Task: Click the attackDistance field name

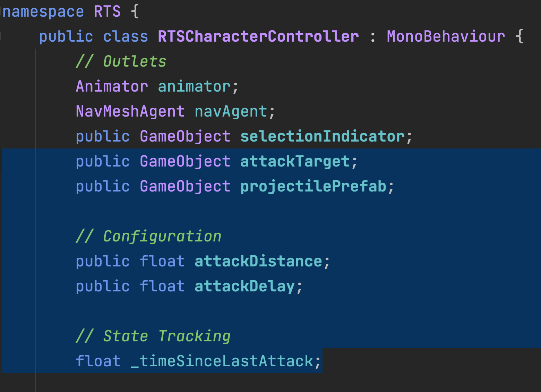Action: [x=258, y=262]
